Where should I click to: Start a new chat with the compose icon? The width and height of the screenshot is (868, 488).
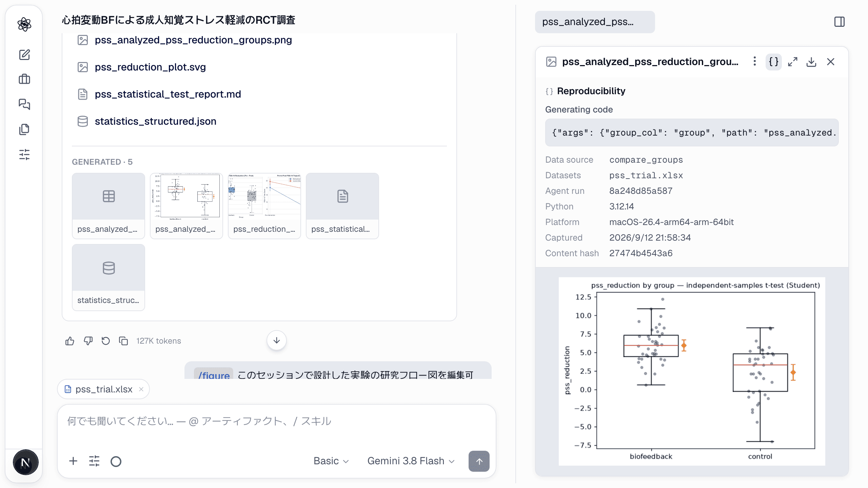[x=24, y=55]
